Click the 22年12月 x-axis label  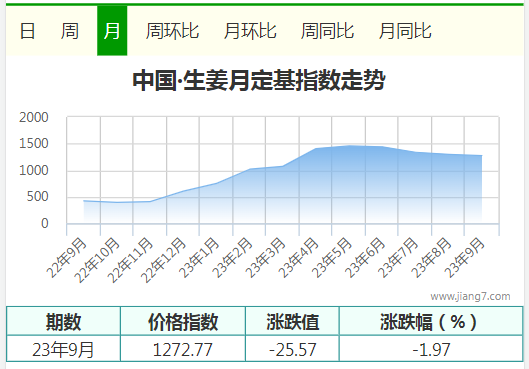163,260
